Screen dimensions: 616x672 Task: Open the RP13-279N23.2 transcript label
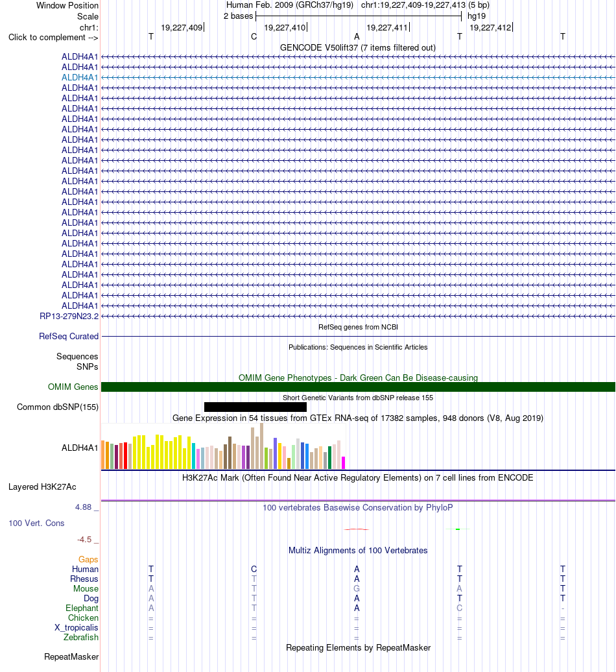coord(69,317)
